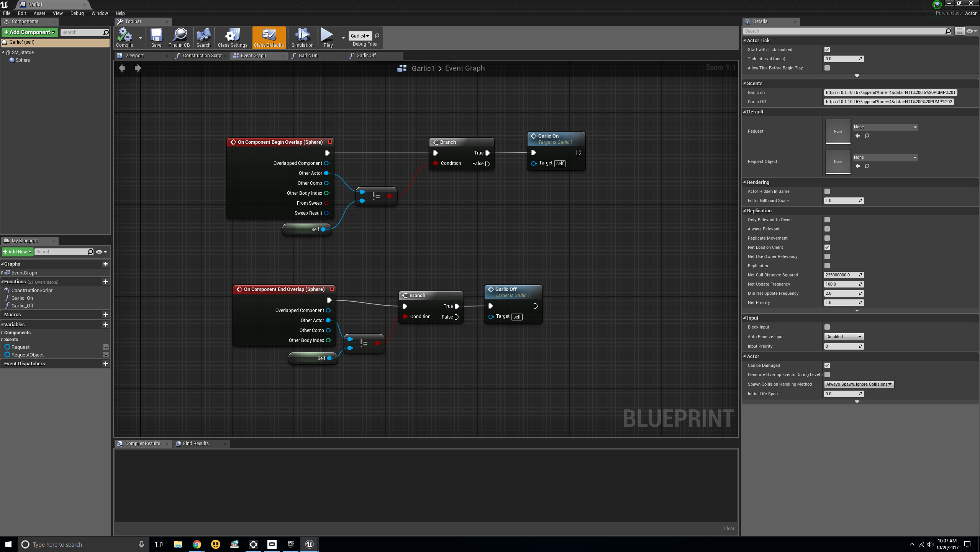This screenshot has width=980, height=552.
Task: Use selected asset for Request Object
Action: coord(858,166)
